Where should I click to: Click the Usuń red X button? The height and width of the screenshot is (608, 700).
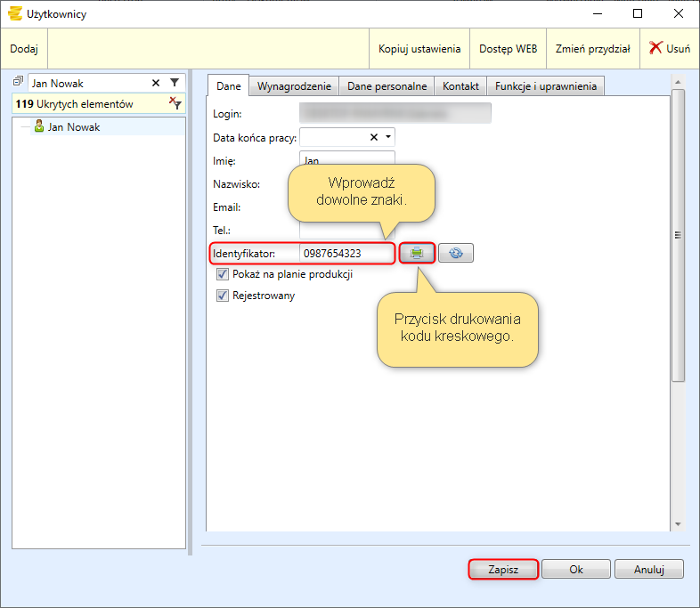click(669, 49)
